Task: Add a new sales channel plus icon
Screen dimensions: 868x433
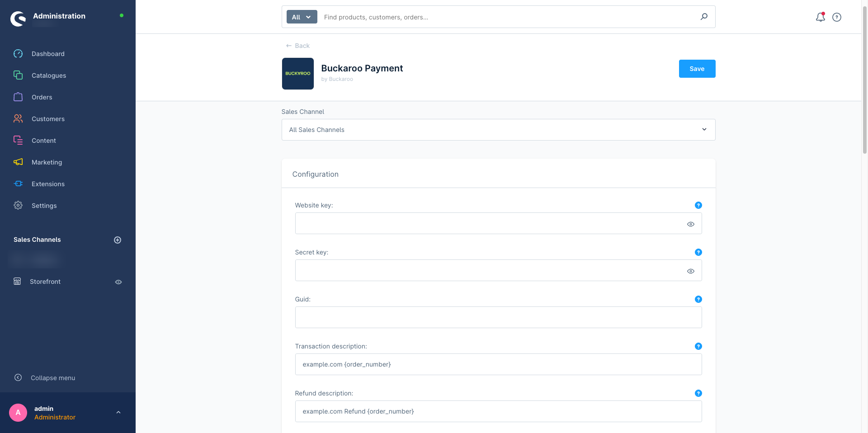Action: tap(118, 240)
